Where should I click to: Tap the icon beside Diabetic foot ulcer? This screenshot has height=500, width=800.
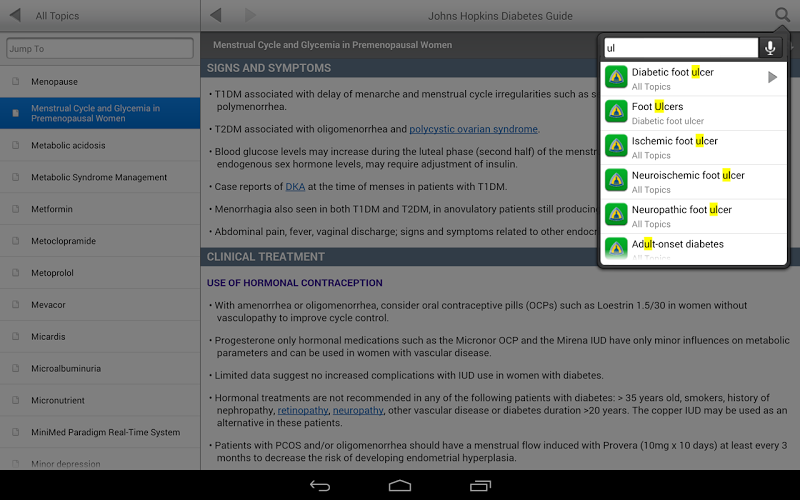[x=616, y=78]
